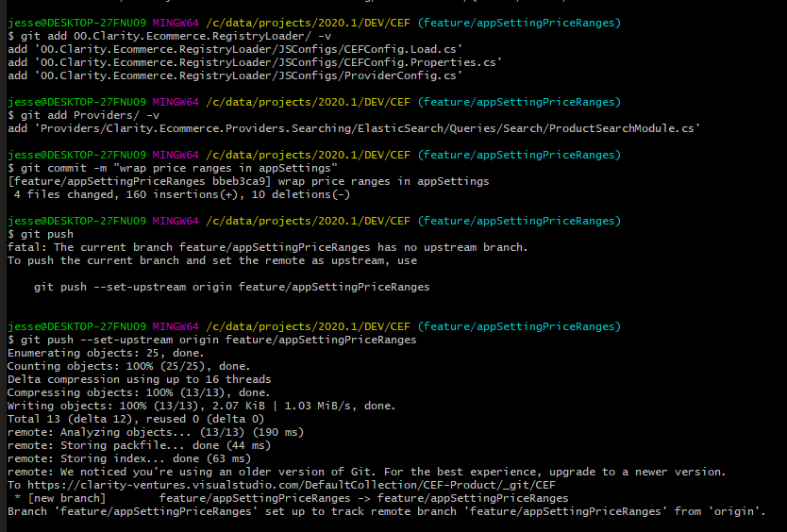Image resolution: width=787 pixels, height=532 pixels.
Task: Click the older version of Git warning line
Action: pos(367,472)
